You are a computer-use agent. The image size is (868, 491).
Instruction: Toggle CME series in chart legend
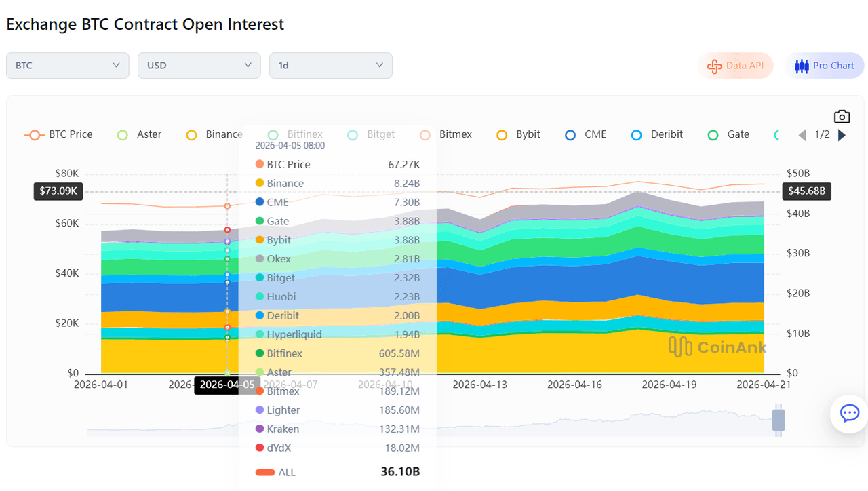pyautogui.click(x=586, y=134)
